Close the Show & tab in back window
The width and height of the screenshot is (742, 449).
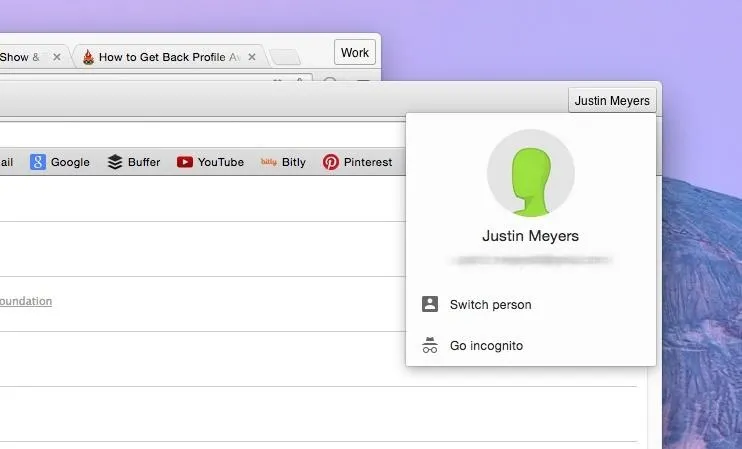pos(57,57)
